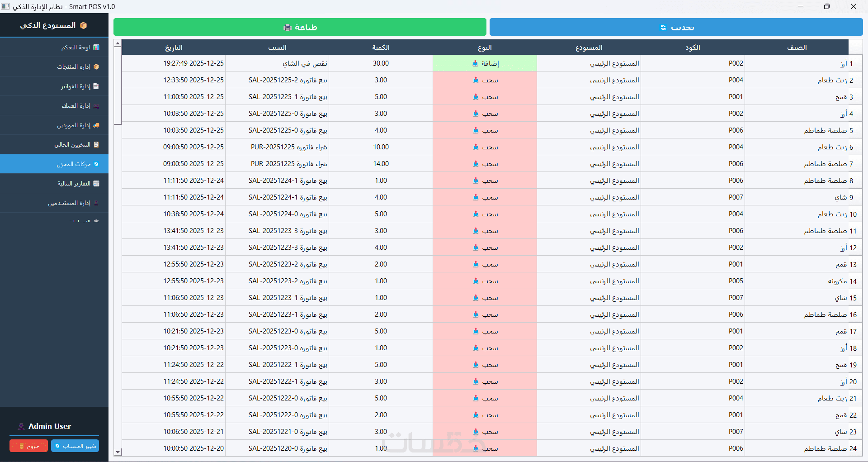Select the cell بيع فاتورة SAL-20251225-2
The width and height of the screenshot is (868, 462).
pos(277,80)
